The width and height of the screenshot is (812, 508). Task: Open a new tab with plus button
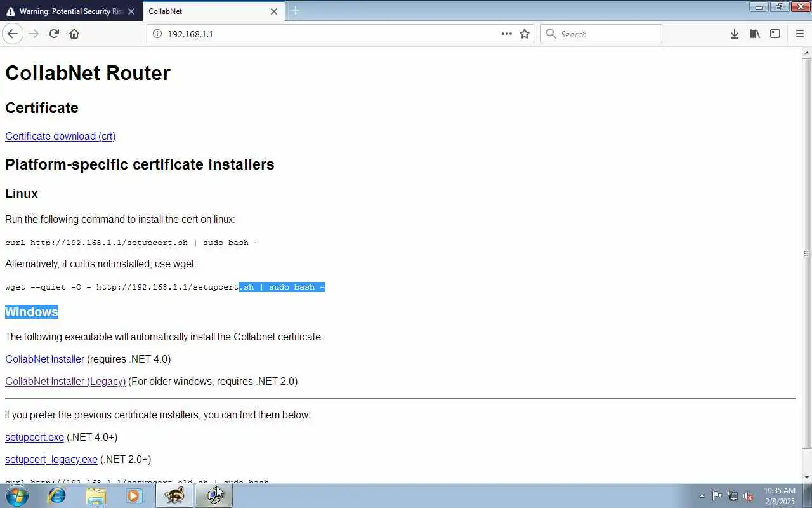pyautogui.click(x=296, y=10)
